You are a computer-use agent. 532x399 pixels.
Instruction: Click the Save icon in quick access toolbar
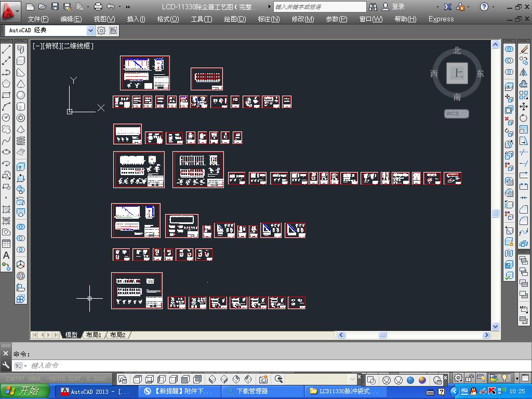point(55,7)
